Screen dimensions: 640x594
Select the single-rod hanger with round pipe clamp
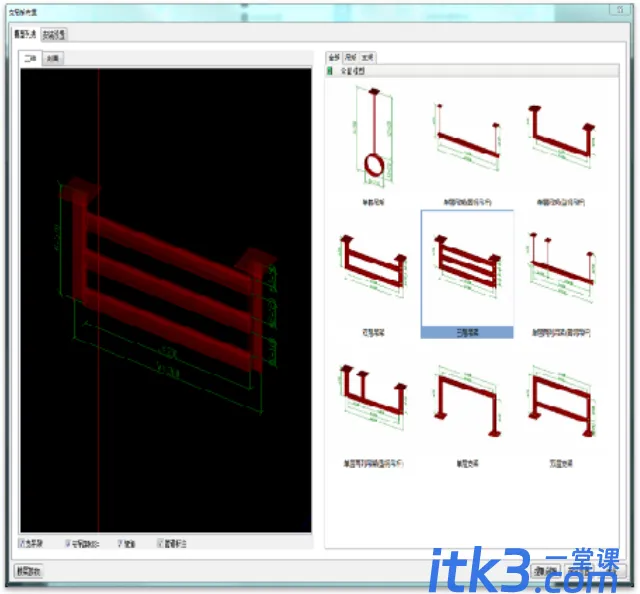373,145
